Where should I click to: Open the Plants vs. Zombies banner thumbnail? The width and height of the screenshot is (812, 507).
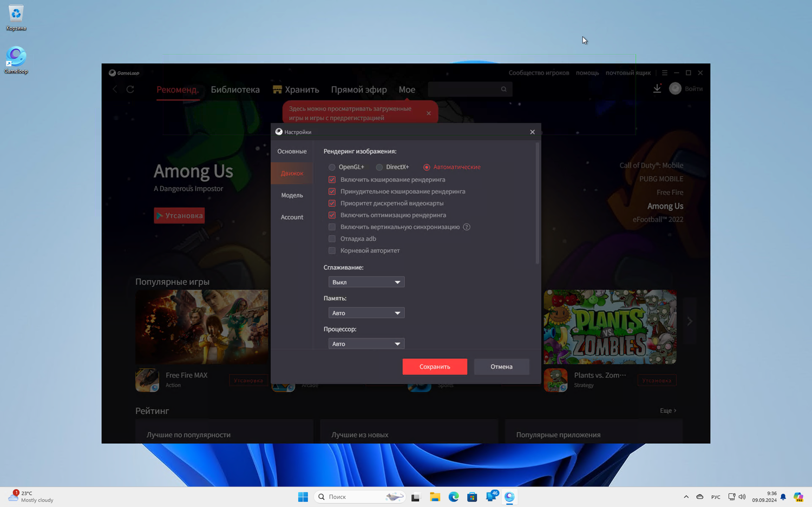(610, 327)
